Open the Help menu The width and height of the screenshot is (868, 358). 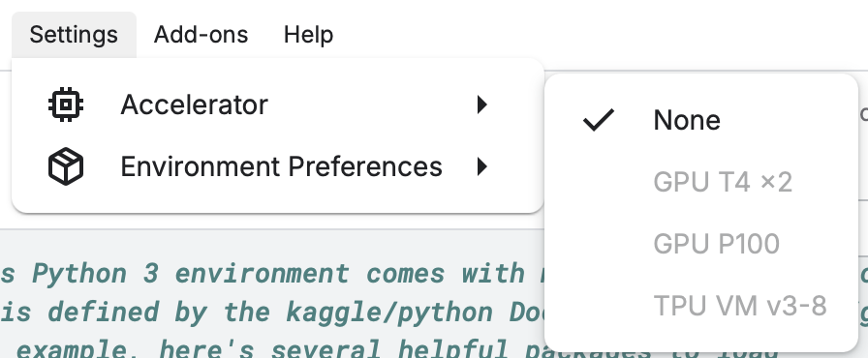click(308, 35)
